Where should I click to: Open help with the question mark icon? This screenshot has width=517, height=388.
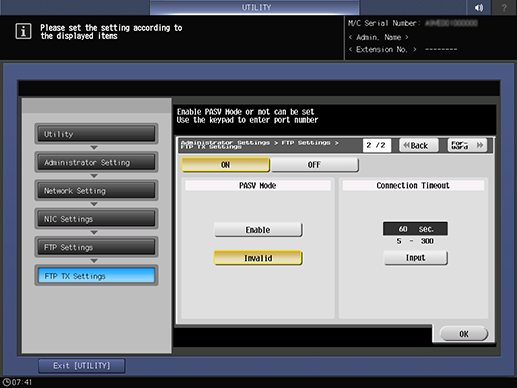504,7
